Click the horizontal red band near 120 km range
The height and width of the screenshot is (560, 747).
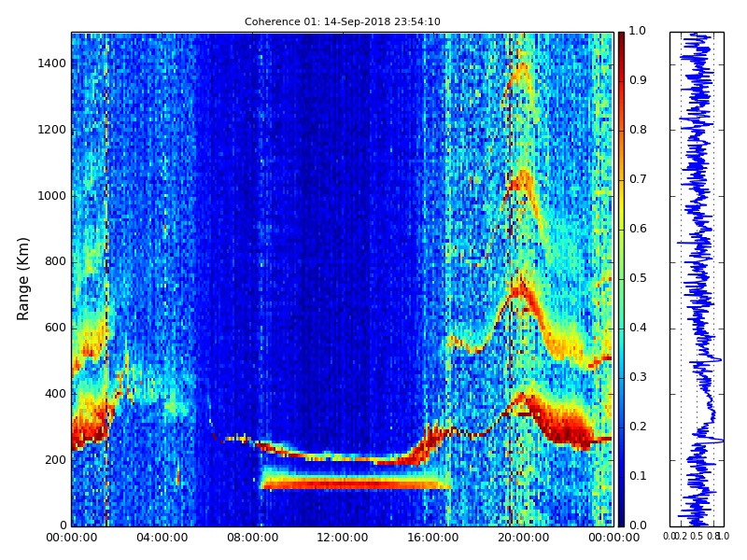pyautogui.click(x=355, y=484)
